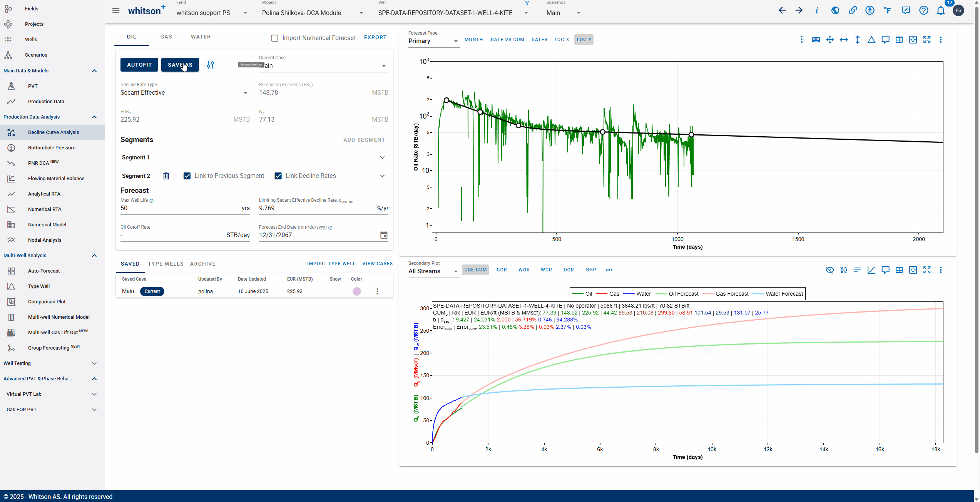Viewport: 980px width, 502px height.
Task: Switch to TYPE WELLS tab
Action: click(166, 264)
